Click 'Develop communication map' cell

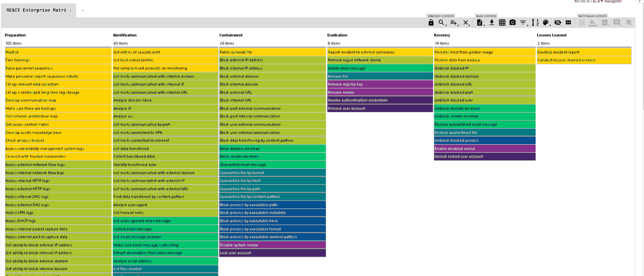click(x=57, y=100)
